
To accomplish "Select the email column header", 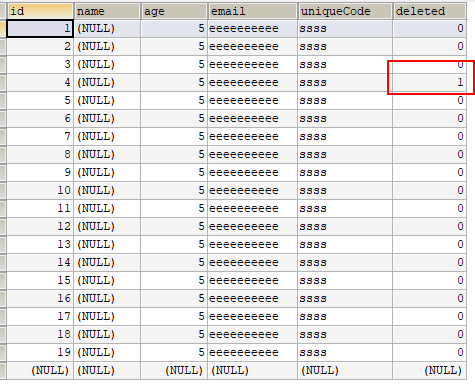I will tap(253, 11).
